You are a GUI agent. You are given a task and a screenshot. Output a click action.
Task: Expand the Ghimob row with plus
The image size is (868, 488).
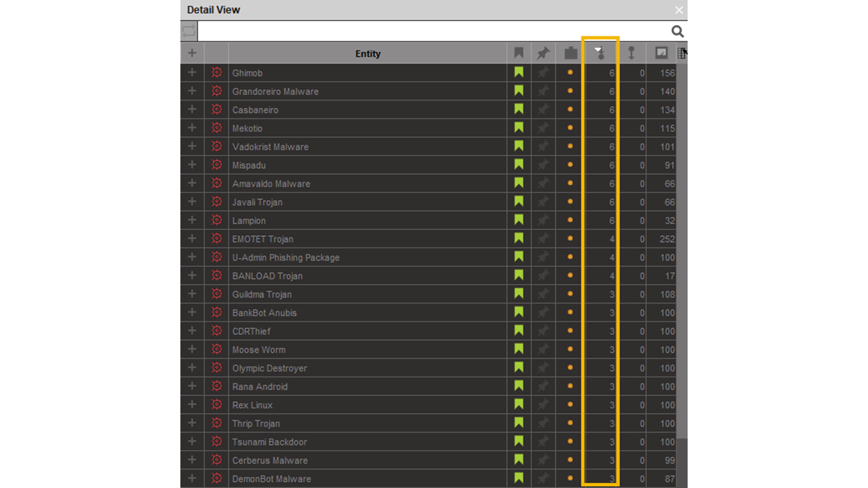click(x=192, y=73)
